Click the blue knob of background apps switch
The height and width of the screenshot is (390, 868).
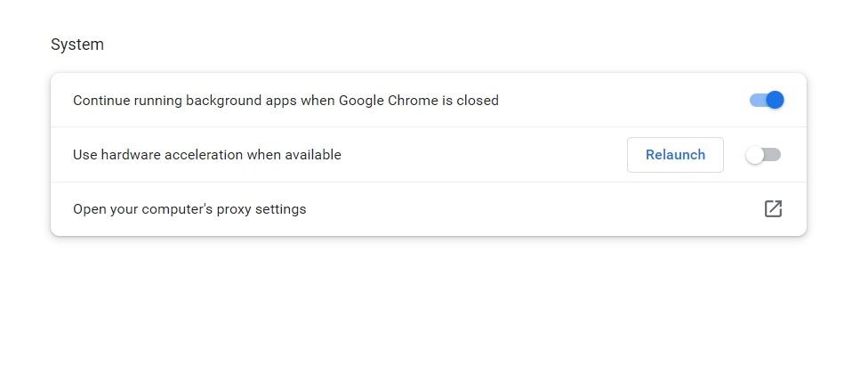tap(775, 100)
